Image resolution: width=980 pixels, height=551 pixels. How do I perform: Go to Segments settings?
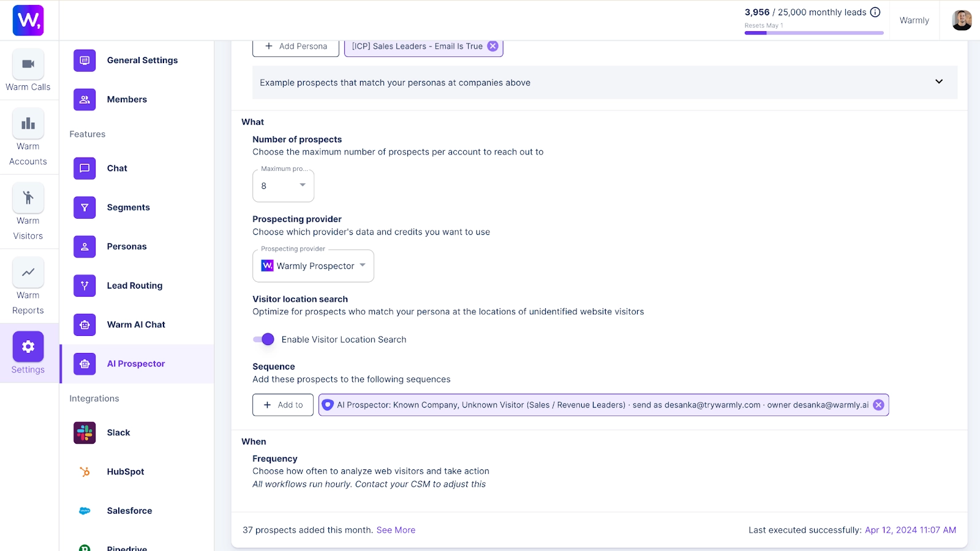[137, 207]
